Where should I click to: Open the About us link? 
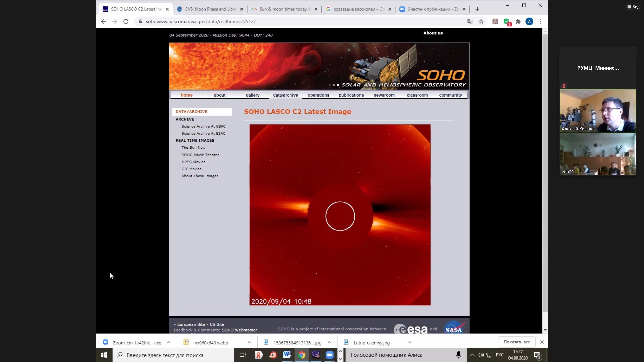click(433, 33)
